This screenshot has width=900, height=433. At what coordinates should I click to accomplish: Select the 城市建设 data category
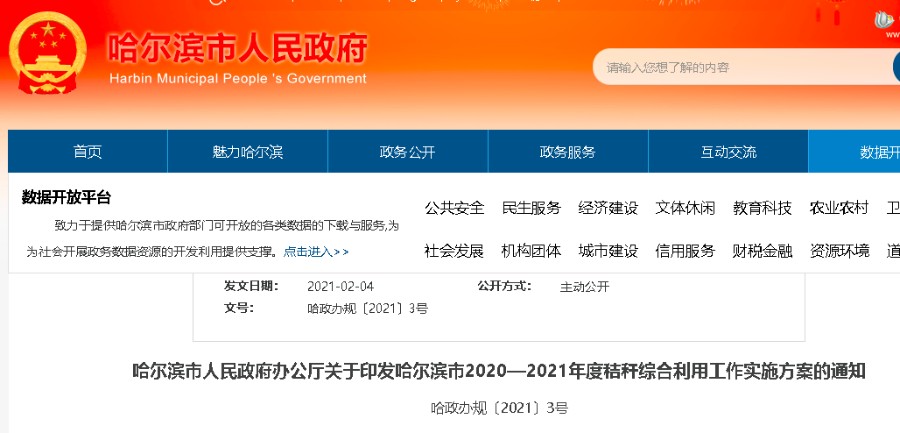(608, 251)
